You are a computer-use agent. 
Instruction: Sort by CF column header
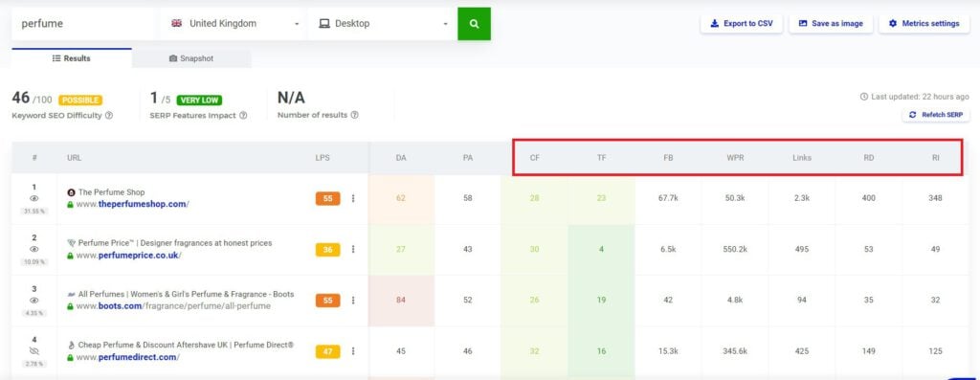(x=534, y=158)
